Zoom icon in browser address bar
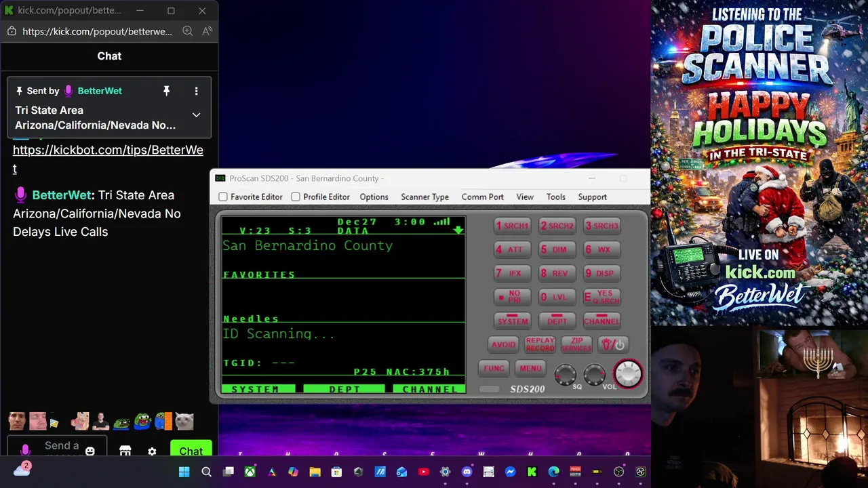This screenshot has height=488, width=868. click(188, 31)
